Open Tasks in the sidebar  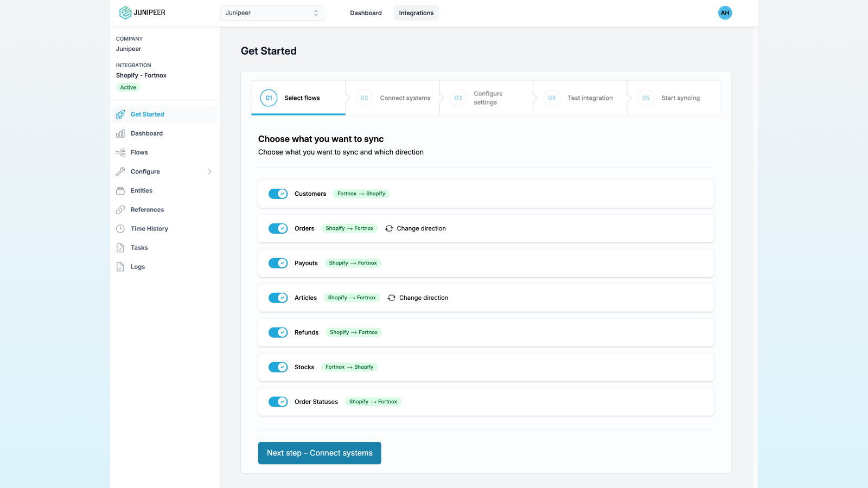pyautogui.click(x=165, y=248)
